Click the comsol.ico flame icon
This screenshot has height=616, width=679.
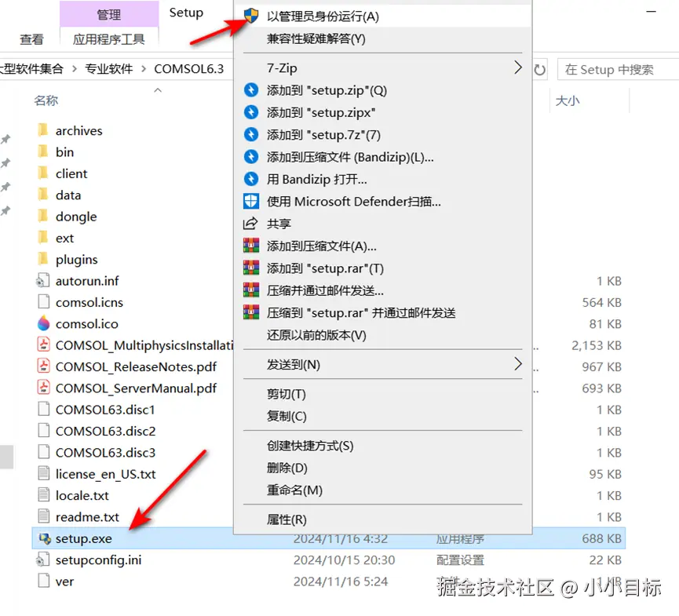pyautogui.click(x=44, y=323)
